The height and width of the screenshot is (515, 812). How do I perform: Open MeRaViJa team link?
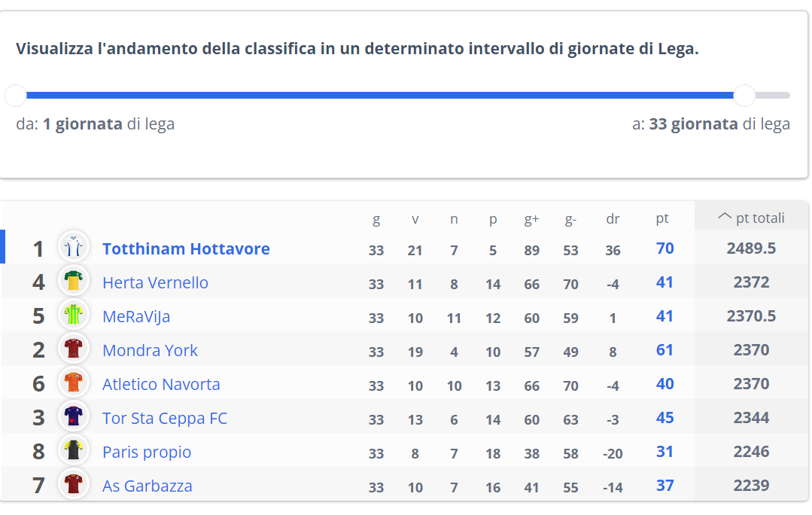pyautogui.click(x=136, y=316)
